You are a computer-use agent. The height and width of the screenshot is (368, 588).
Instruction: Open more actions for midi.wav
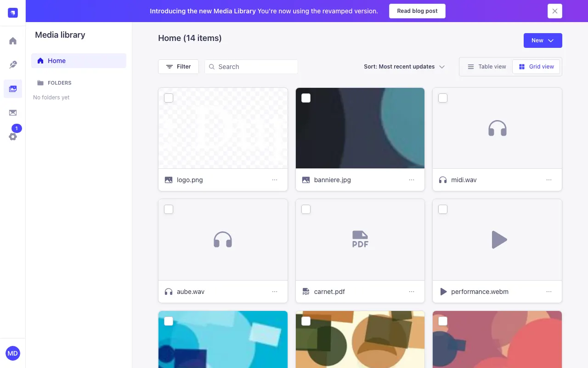(549, 180)
